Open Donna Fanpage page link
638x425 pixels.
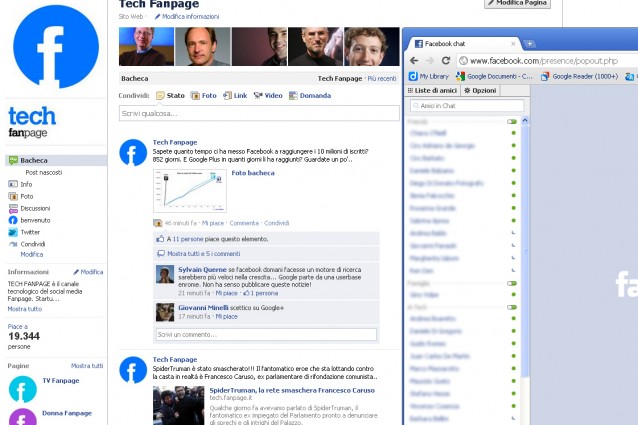tap(67, 413)
